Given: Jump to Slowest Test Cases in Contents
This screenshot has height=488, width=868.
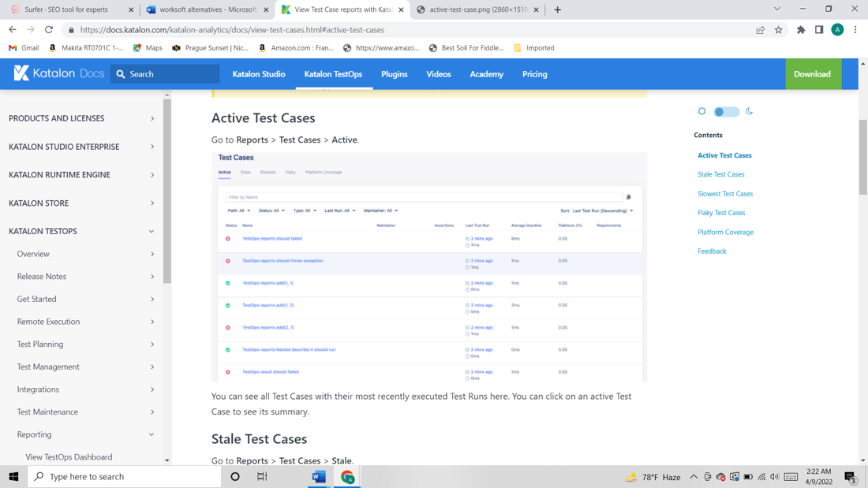Looking at the screenshot, I should (x=725, y=194).
